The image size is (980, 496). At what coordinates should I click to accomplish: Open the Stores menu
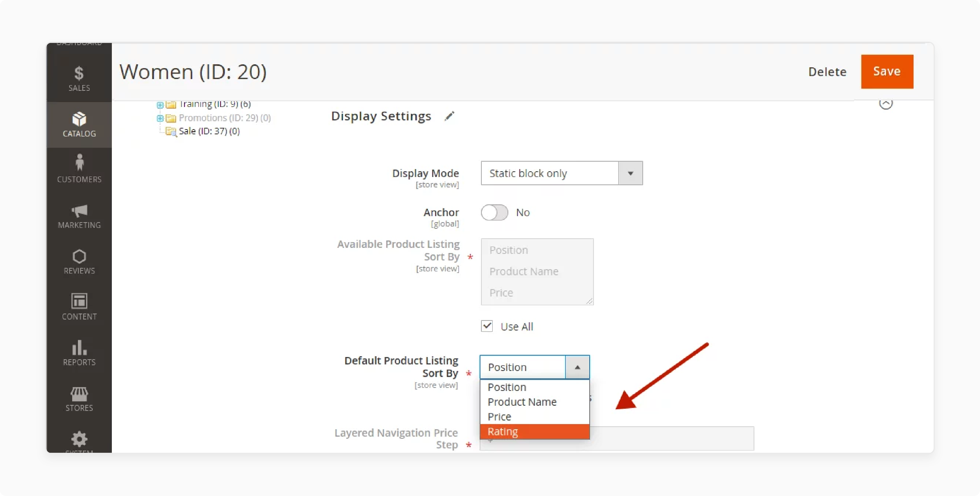tap(79, 399)
